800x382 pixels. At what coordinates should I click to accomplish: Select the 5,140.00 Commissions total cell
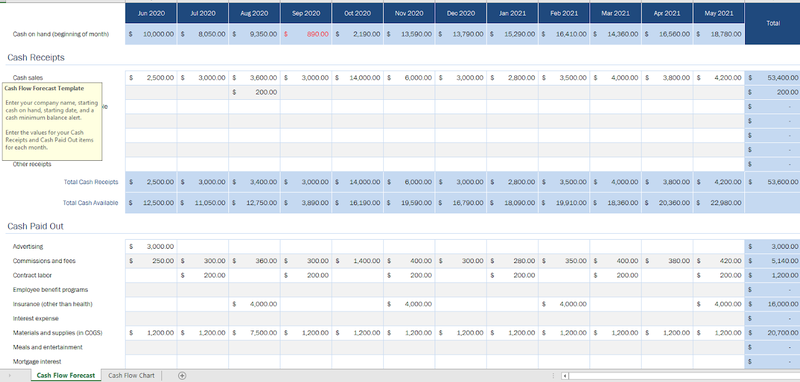772,261
